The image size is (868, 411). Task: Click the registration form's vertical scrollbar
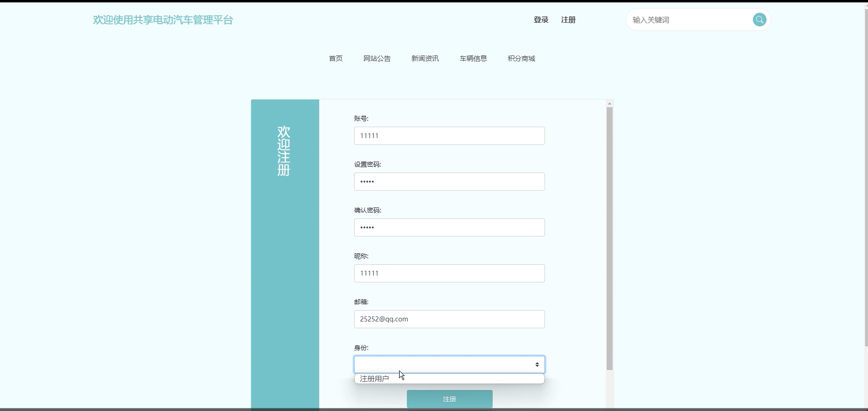(609, 238)
